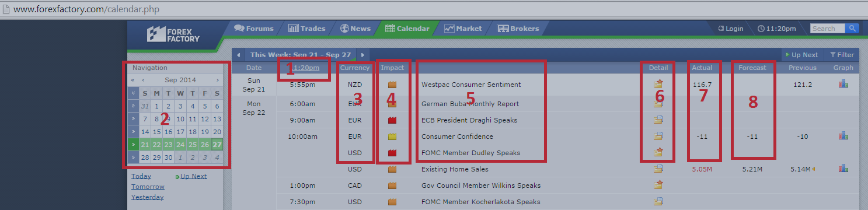
Task: Click in the Search input field
Action: click(x=828, y=28)
